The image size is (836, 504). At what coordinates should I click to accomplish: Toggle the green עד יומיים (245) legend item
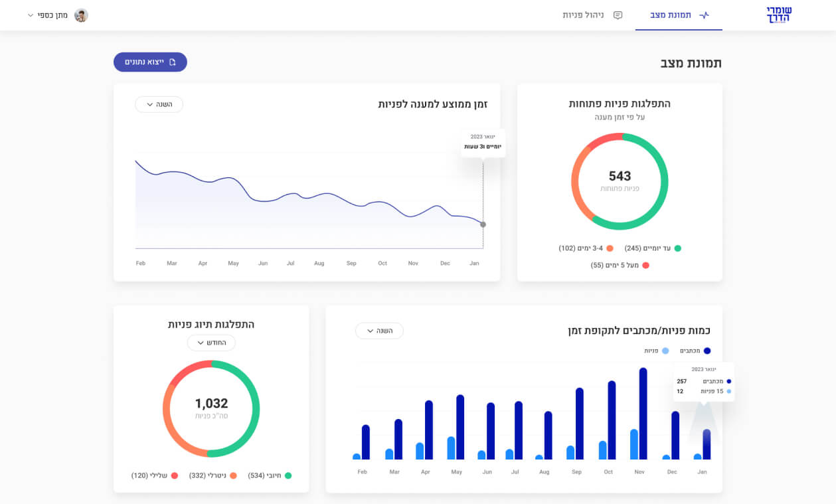point(677,248)
